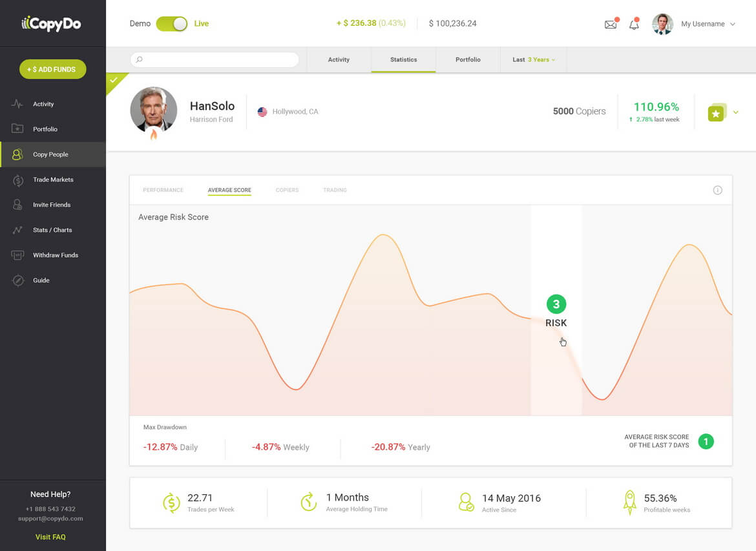Click the verified checkmark corner badge

tap(114, 81)
